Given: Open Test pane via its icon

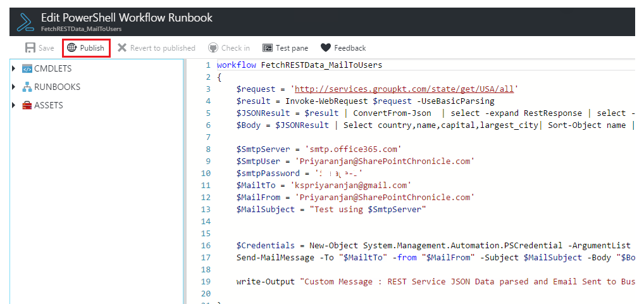Looking at the screenshot, I should (268, 48).
